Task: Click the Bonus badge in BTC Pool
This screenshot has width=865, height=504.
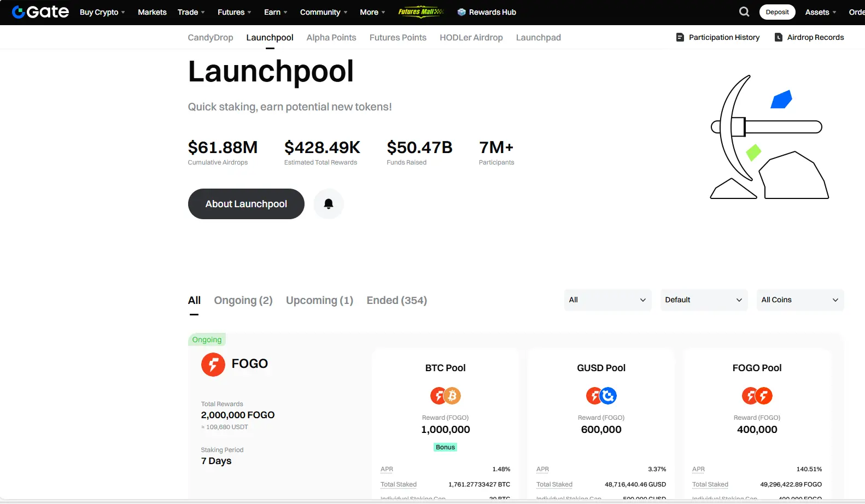Action: coord(446,447)
